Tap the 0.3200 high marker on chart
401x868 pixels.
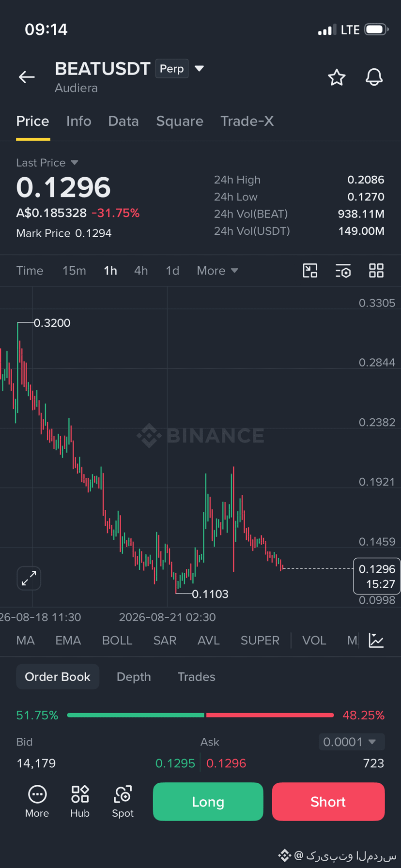click(52, 323)
